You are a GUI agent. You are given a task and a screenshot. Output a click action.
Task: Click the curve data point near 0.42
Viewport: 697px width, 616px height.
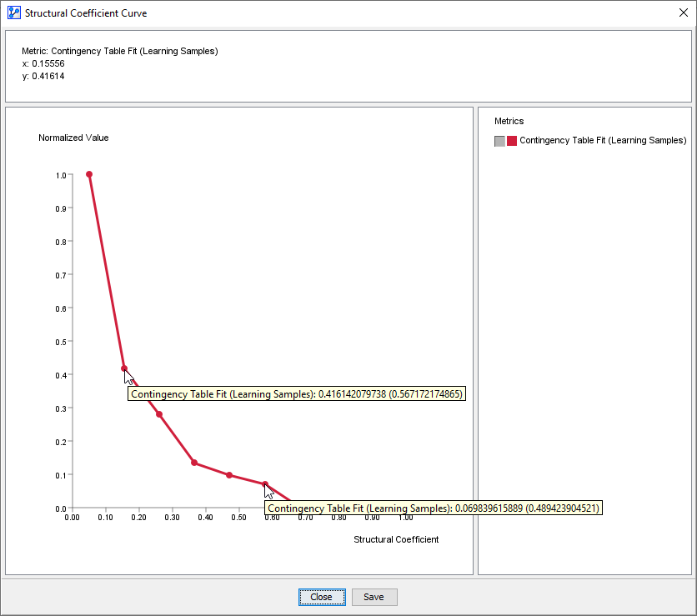point(124,368)
